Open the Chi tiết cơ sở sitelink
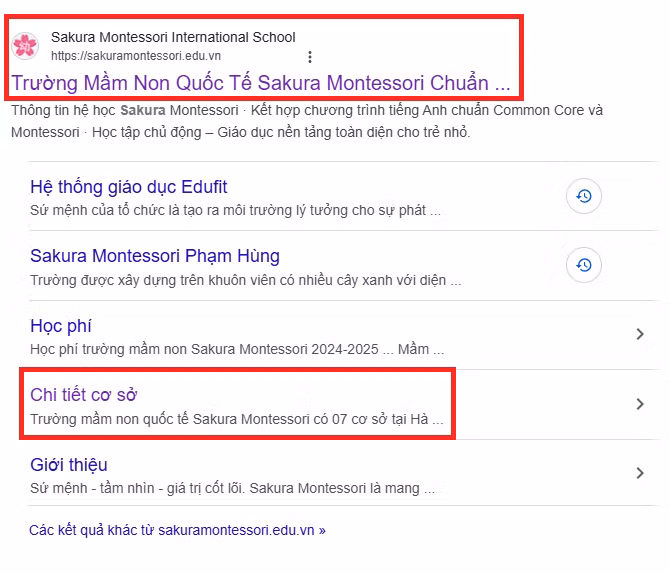This screenshot has height=574, width=670. (x=84, y=395)
